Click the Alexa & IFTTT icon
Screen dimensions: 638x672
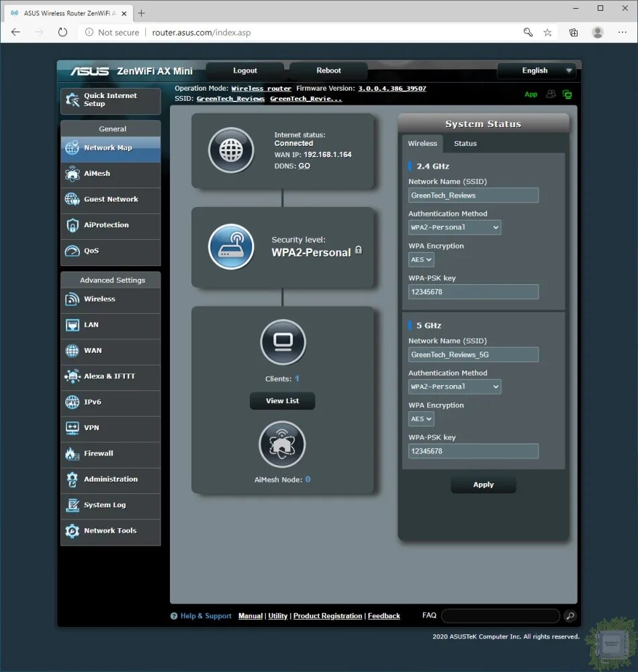click(72, 377)
